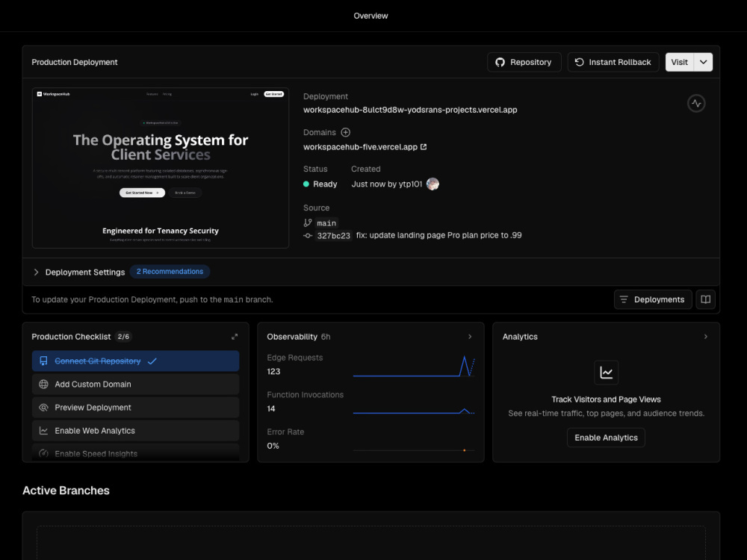
Task: Click chart icon for Web Analytics
Action: tap(43, 431)
